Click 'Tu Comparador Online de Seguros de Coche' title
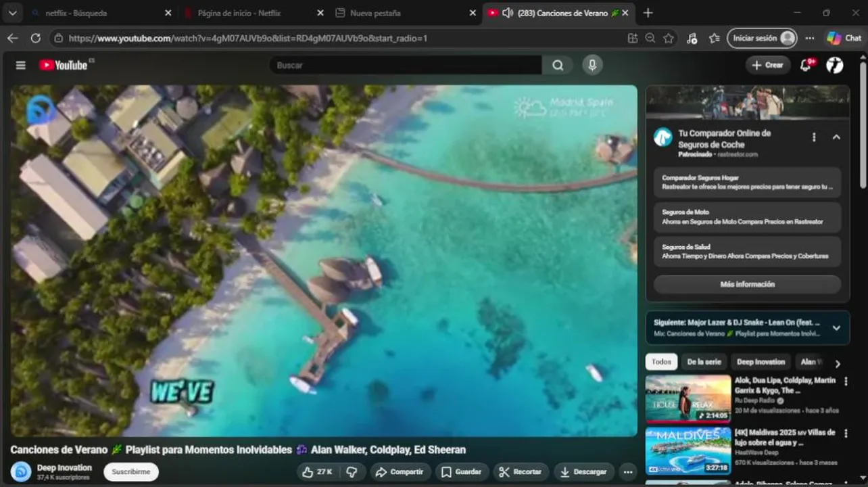 click(x=725, y=139)
